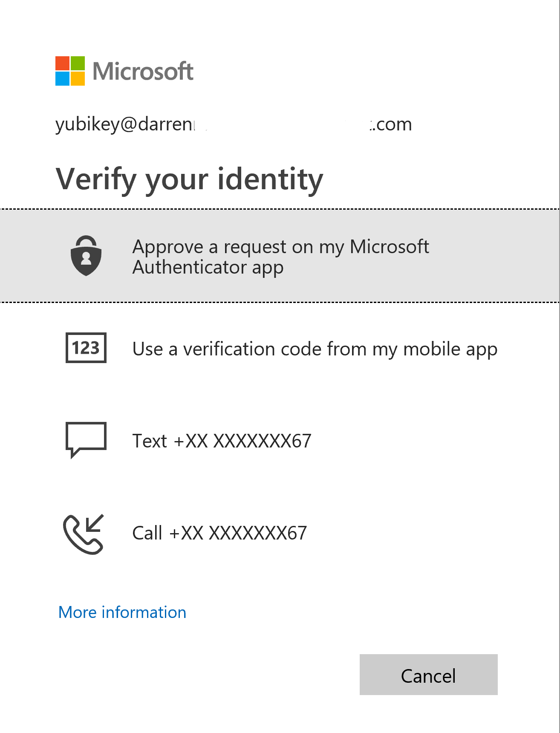Open the More information link
Image resolution: width=560 pixels, height=733 pixels.
122,612
